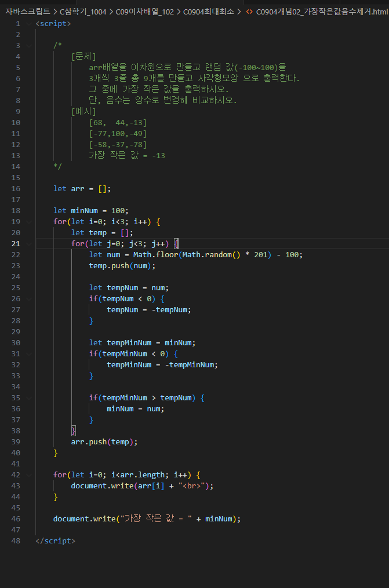Click 'let tempMinNum = minNum;' line
The height and width of the screenshot is (588, 389).
tap(142, 343)
